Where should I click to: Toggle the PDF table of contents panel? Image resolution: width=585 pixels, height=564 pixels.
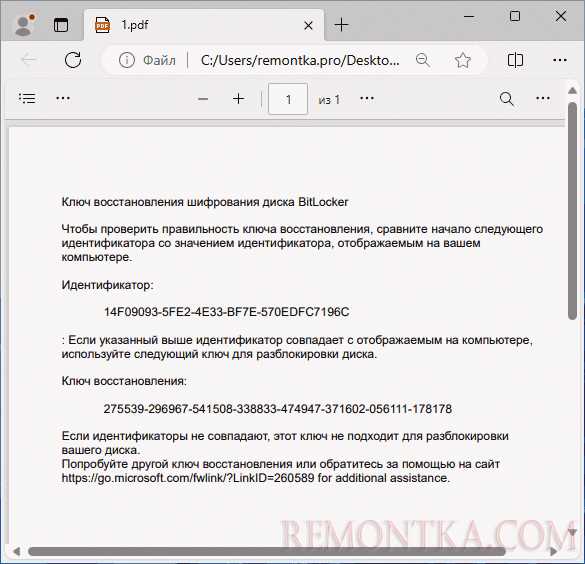coord(27,98)
